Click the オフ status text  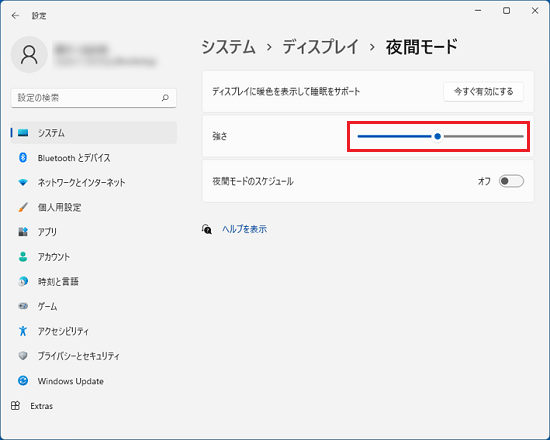pyautogui.click(x=484, y=181)
